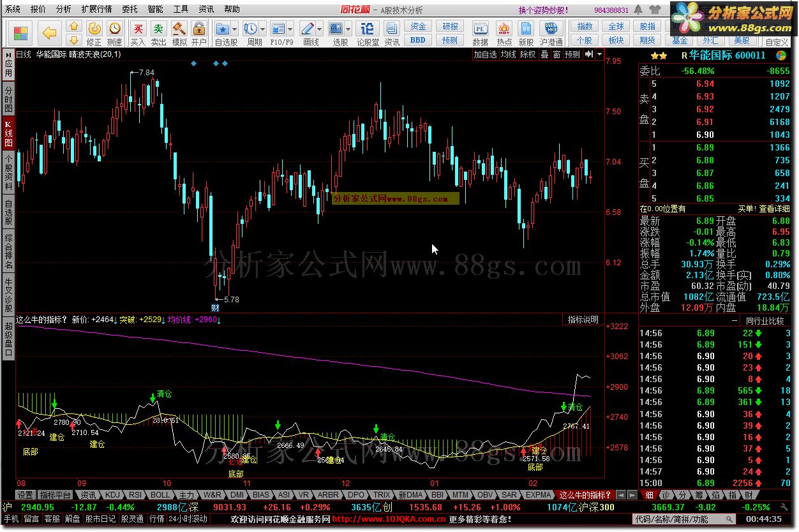Open the 选股 stock screener icon
799x532 pixels.
[336, 29]
